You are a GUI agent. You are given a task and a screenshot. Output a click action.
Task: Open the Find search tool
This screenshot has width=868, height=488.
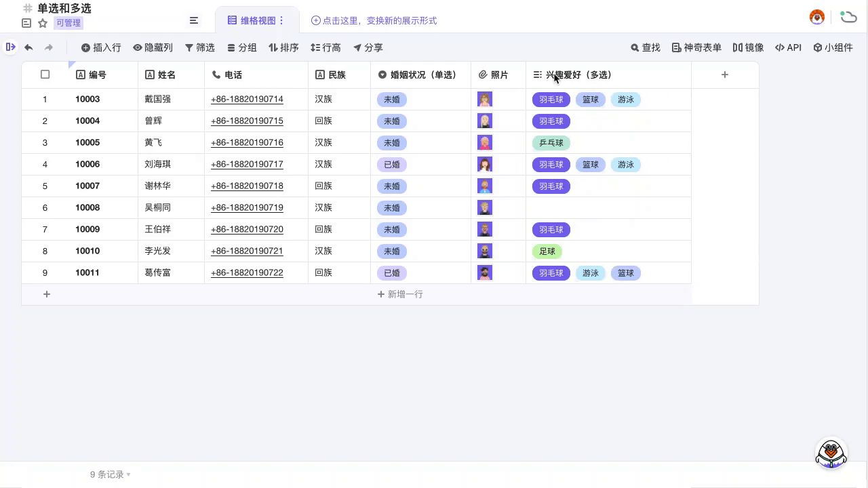(645, 47)
